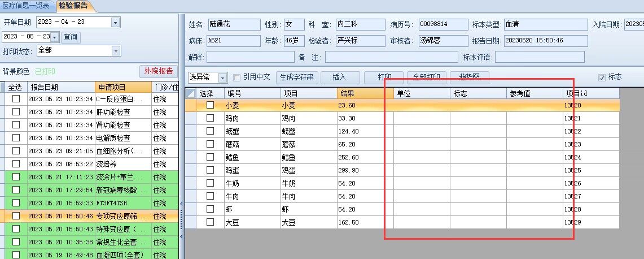
Task: Click the 结果 column header
Action: [x=365, y=93]
